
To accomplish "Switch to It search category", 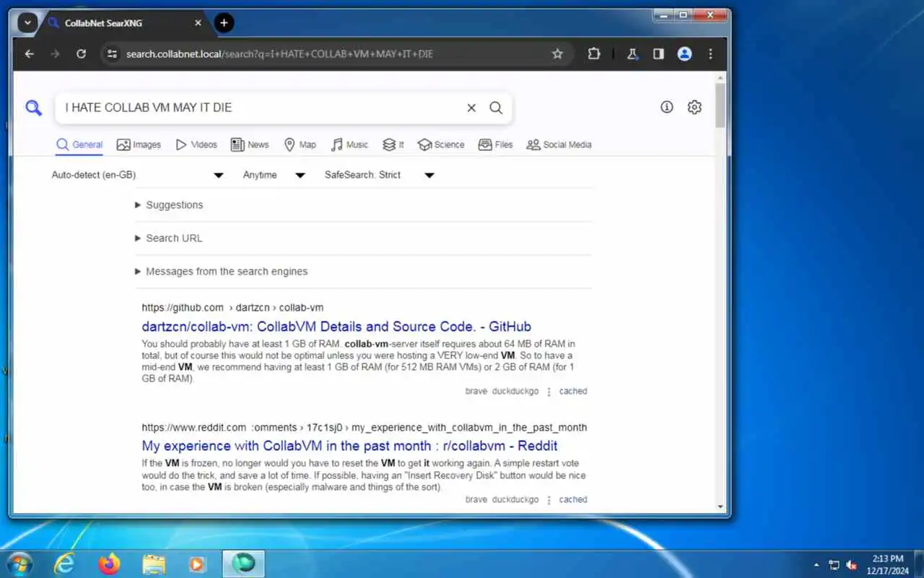I will pos(393,144).
